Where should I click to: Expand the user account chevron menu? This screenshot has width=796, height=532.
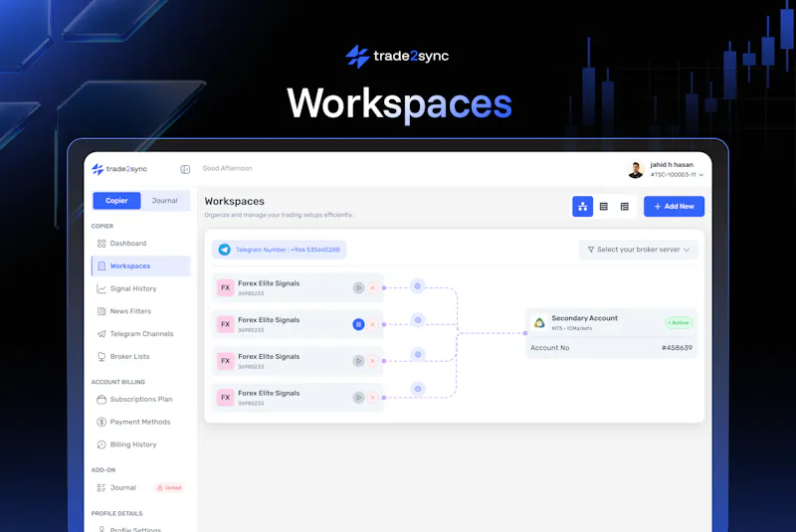(701, 175)
